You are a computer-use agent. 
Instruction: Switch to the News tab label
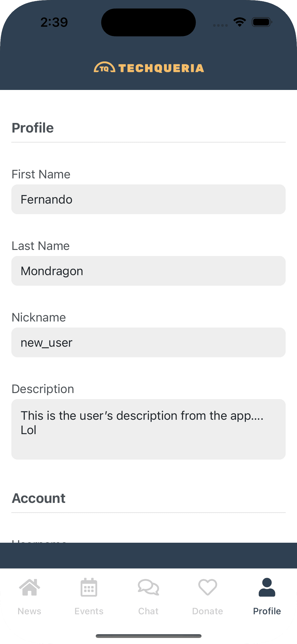tap(29, 611)
